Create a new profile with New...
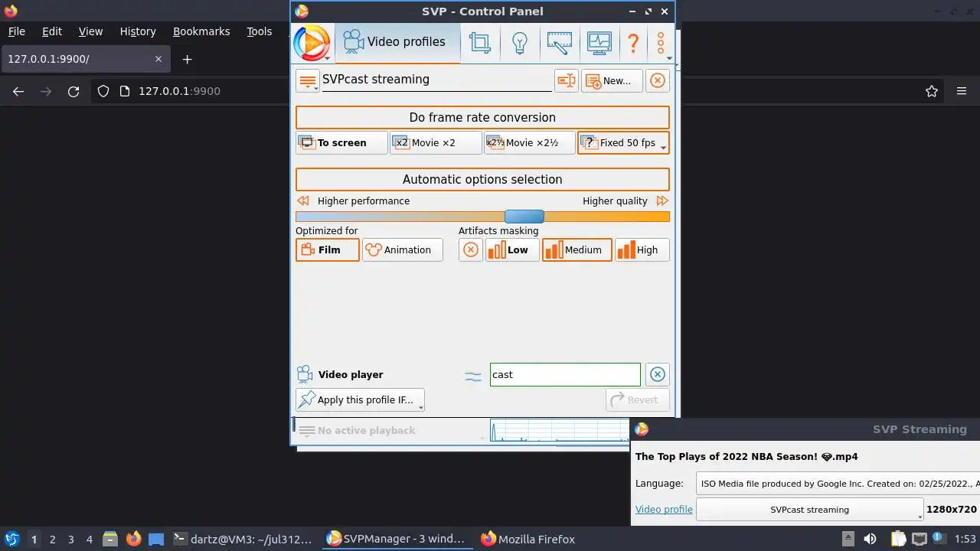The height and width of the screenshot is (551, 980). coord(611,80)
